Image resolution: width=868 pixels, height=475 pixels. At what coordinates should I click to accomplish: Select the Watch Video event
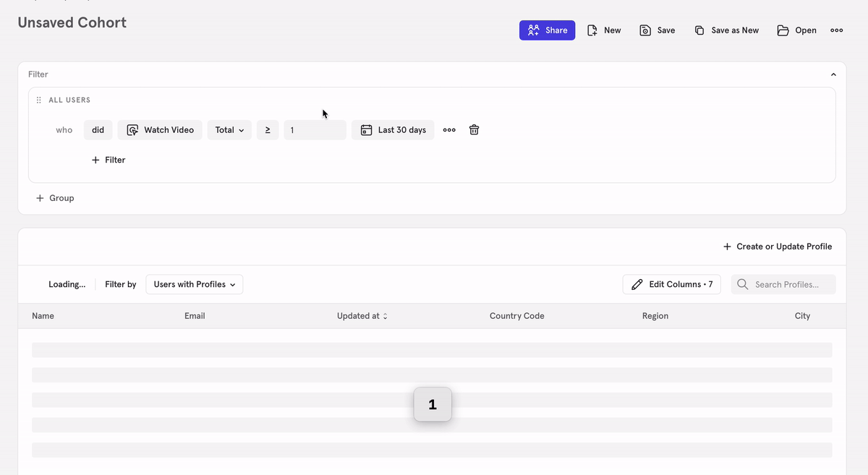click(x=160, y=130)
